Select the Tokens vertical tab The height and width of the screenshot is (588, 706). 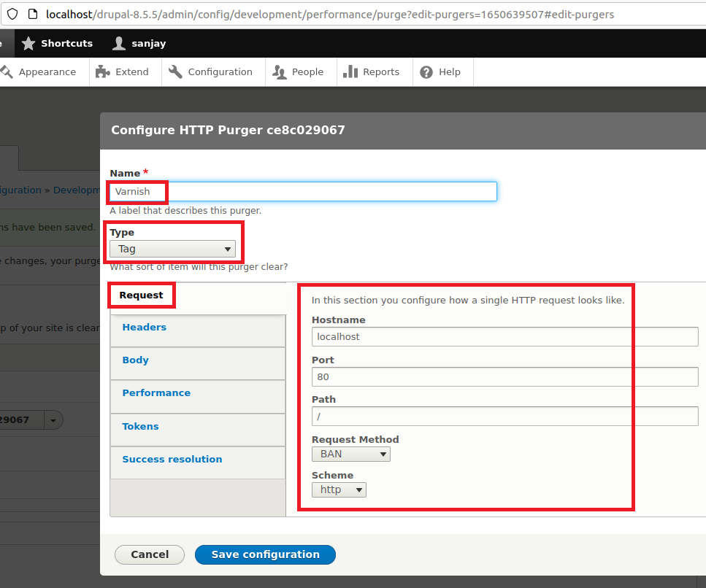coord(140,427)
